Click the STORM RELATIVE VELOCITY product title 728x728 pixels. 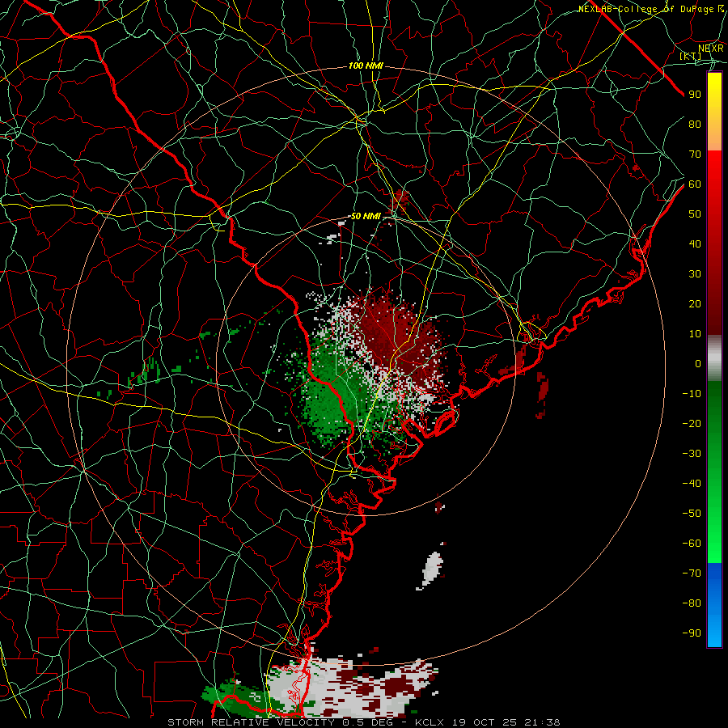coord(251,722)
